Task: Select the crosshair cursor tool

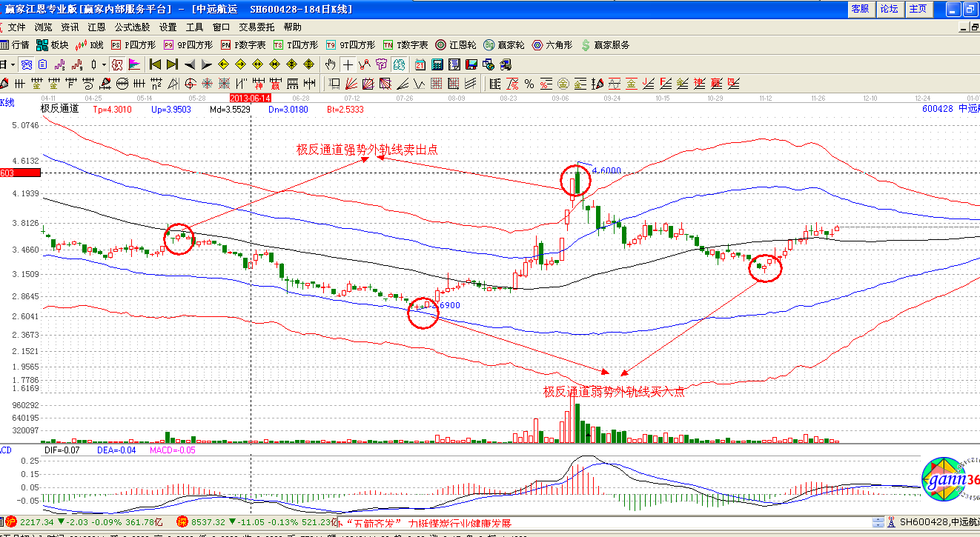Action: 347,64
